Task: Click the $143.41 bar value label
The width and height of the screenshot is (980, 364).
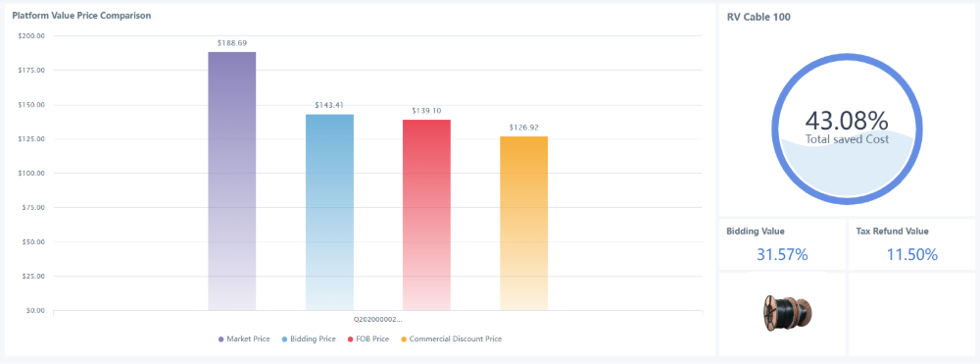Action: (329, 106)
